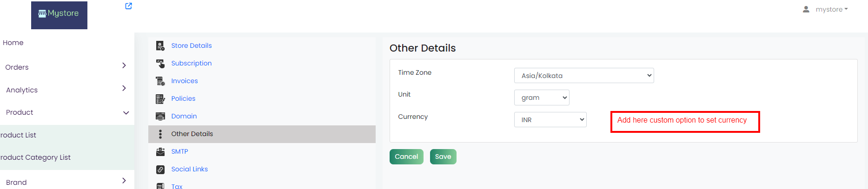Viewport: 868px width, 189px height.
Task: Click the Invoices icon
Action: pyautogui.click(x=160, y=81)
